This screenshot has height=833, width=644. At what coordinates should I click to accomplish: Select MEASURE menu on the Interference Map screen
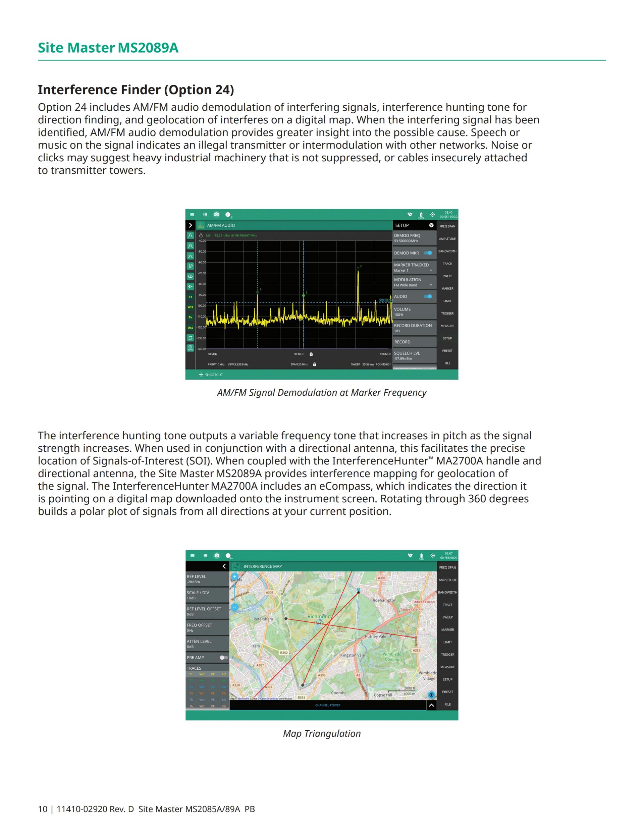(x=447, y=667)
